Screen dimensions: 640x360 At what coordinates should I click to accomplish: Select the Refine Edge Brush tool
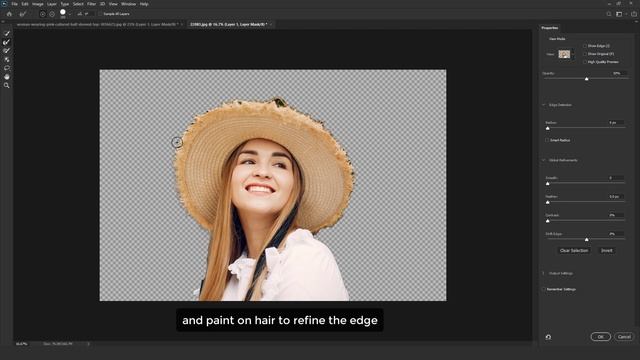tap(7, 42)
